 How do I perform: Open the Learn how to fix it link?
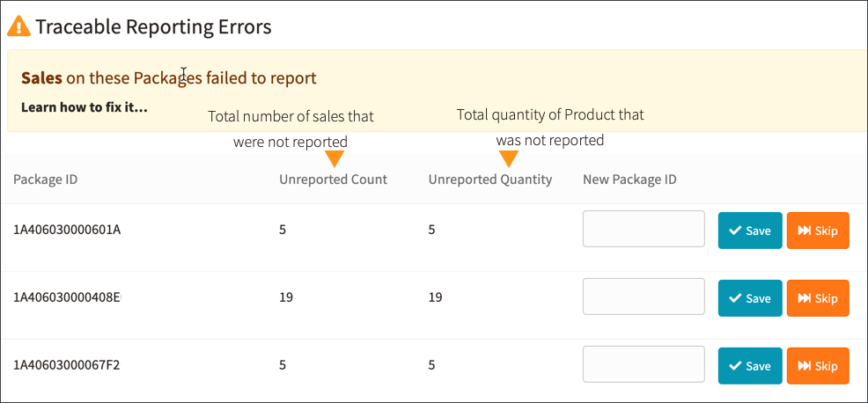click(x=85, y=106)
